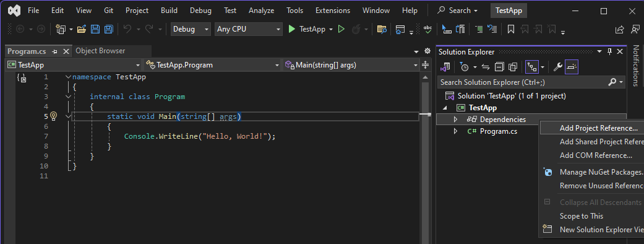Select the Solution 'TestApp' root node
Image resolution: width=644 pixels, height=244 pixels.
tap(512, 96)
